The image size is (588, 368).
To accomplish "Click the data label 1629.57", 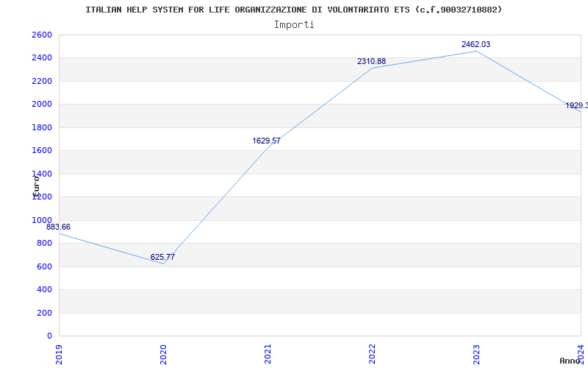I will [x=266, y=141].
